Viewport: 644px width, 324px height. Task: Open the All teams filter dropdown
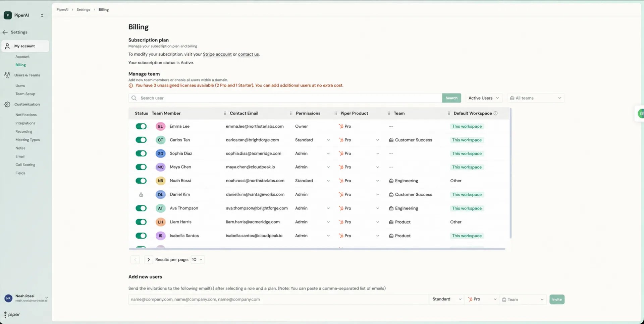[536, 98]
